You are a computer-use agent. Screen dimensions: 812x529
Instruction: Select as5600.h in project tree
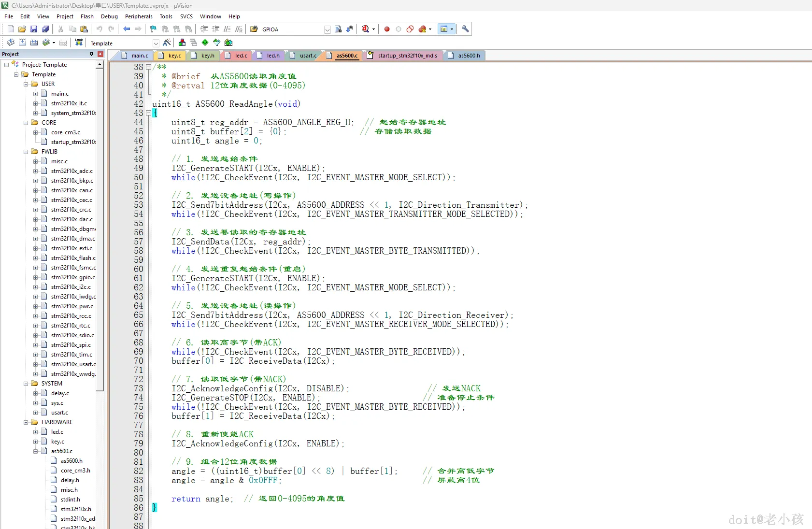pos(71,461)
